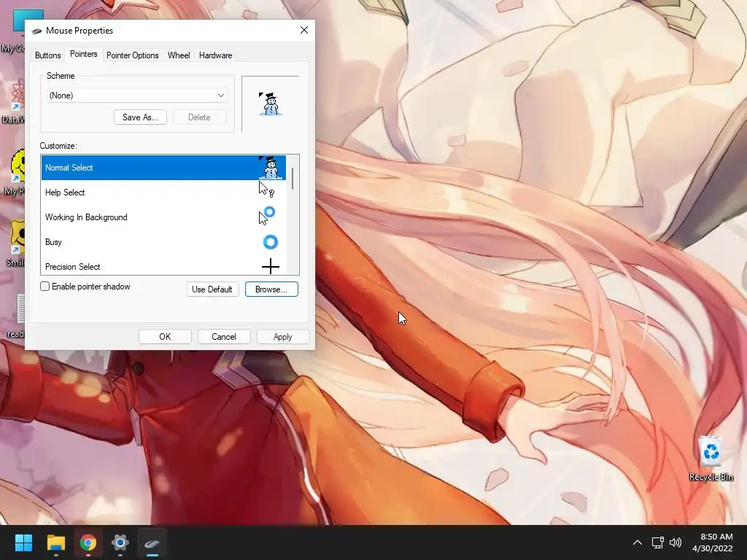This screenshot has height=560, width=747.
Task: Confirm with the OK button
Action: (165, 337)
